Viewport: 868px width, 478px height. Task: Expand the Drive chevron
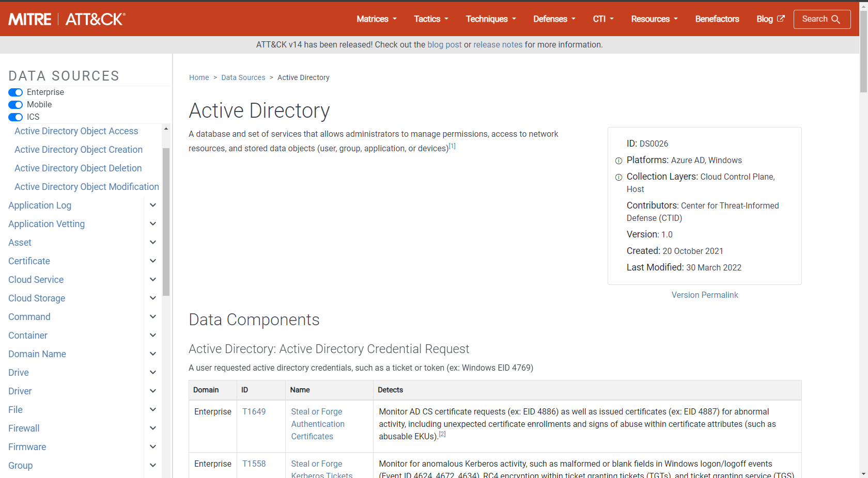[x=153, y=372]
